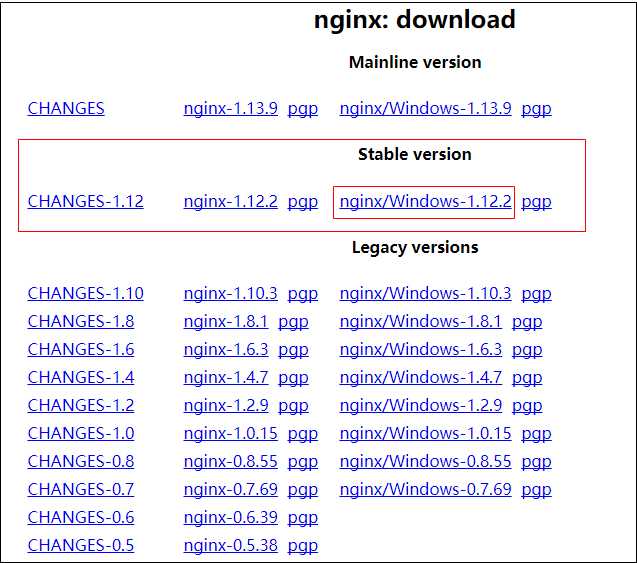637x563 pixels.
Task: Open pgp signature for nginx-1.2.9
Action: [x=293, y=406]
